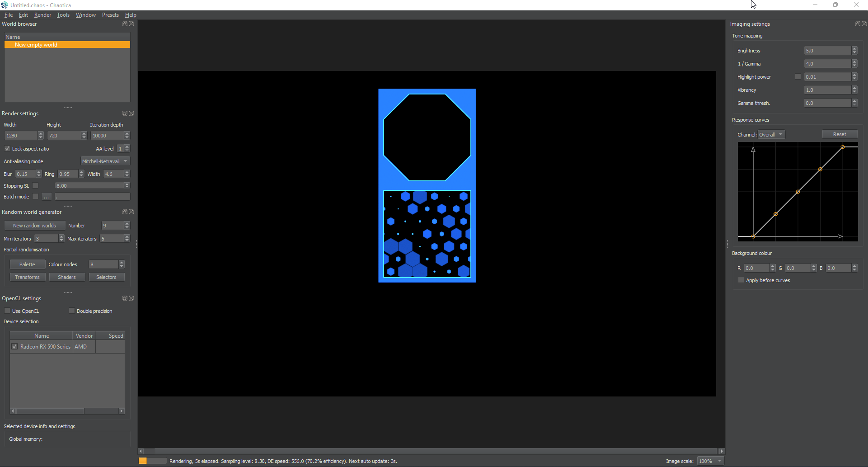Close the Random world generator panel
Image resolution: width=868 pixels, height=467 pixels.
pyautogui.click(x=131, y=212)
